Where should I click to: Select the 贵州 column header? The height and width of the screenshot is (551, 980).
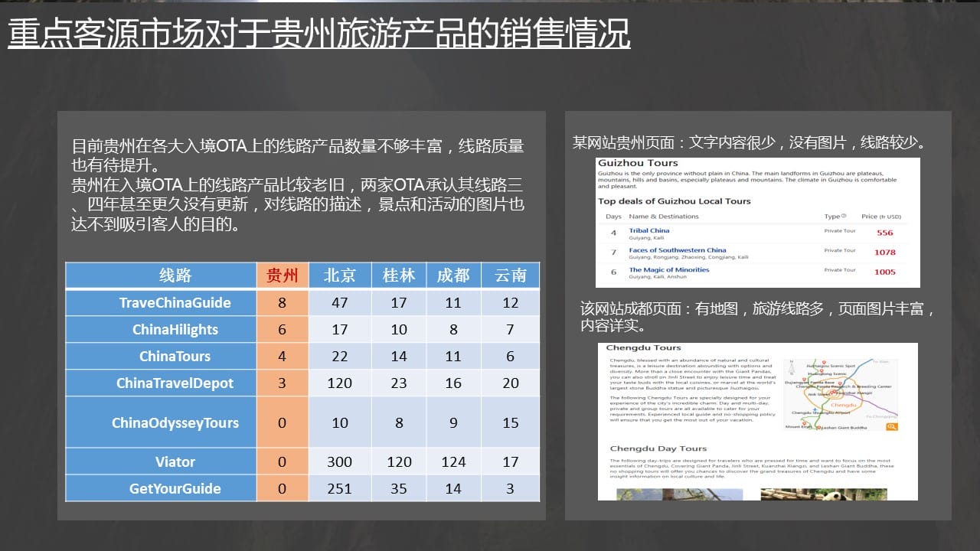point(283,275)
